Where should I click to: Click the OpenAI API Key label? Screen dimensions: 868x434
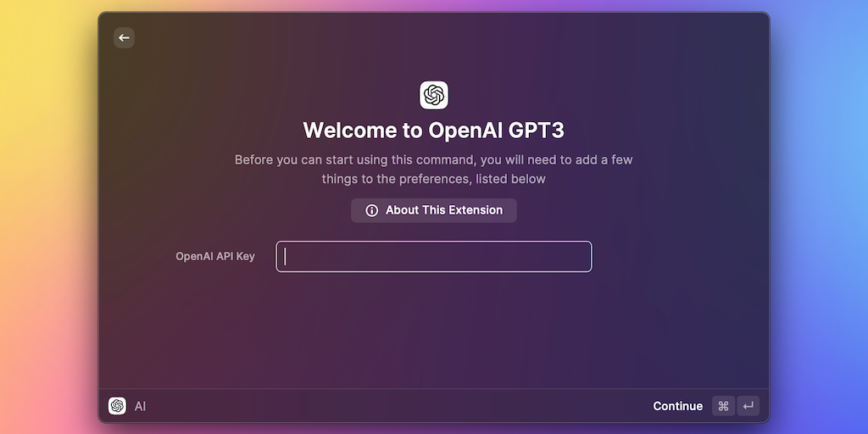coord(215,257)
